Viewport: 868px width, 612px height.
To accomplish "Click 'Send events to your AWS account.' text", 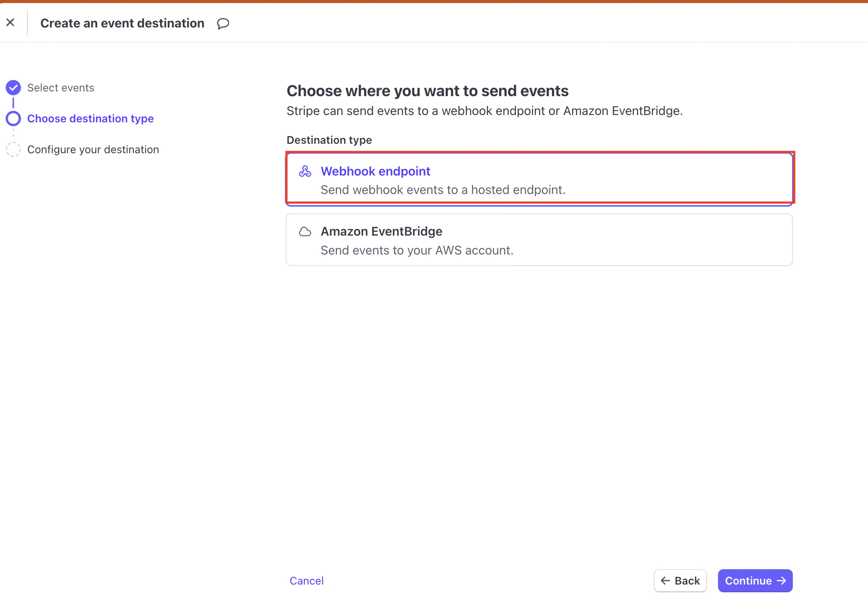I will pos(417,250).
